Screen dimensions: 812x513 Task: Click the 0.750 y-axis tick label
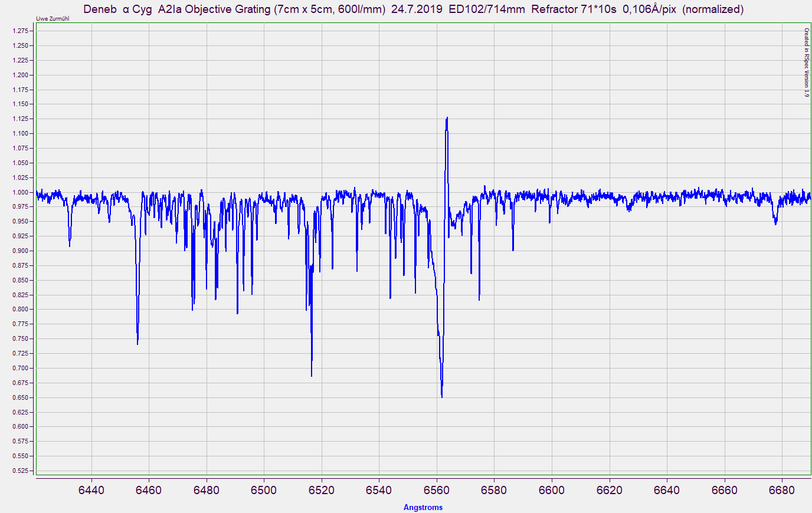(21, 339)
